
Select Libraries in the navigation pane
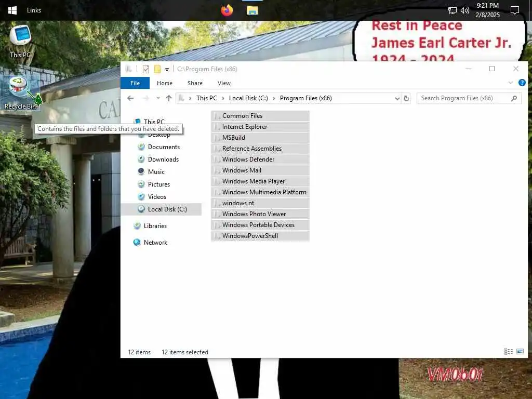coord(155,226)
